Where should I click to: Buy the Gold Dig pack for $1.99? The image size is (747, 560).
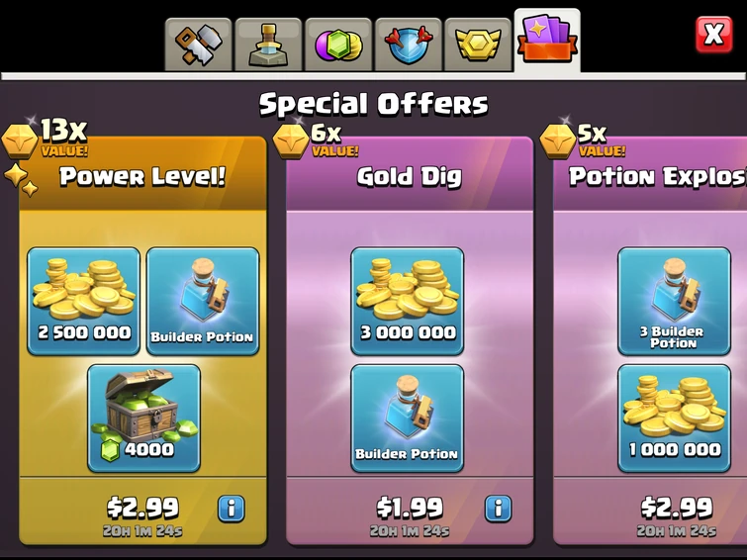[410, 508]
